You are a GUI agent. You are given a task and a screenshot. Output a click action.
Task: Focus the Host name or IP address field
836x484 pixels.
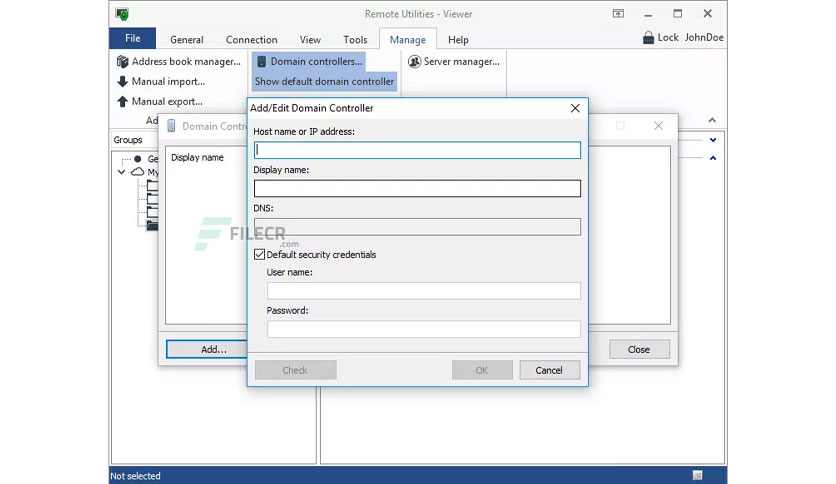click(417, 150)
